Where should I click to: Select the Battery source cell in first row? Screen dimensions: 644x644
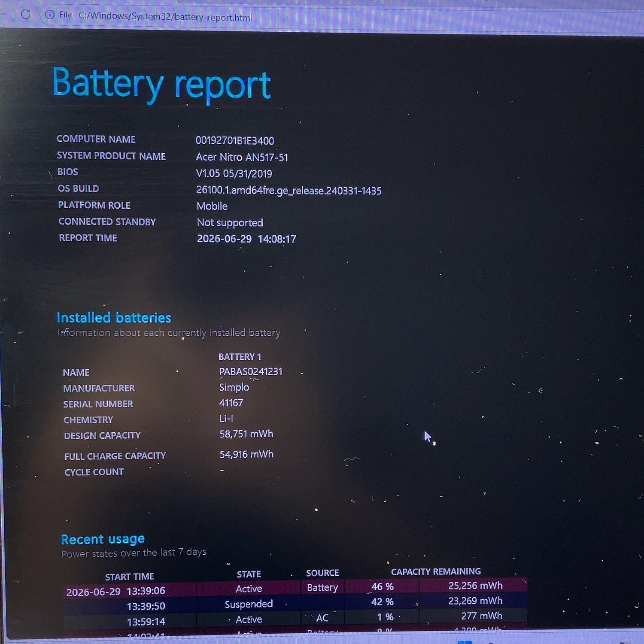pyautogui.click(x=322, y=588)
